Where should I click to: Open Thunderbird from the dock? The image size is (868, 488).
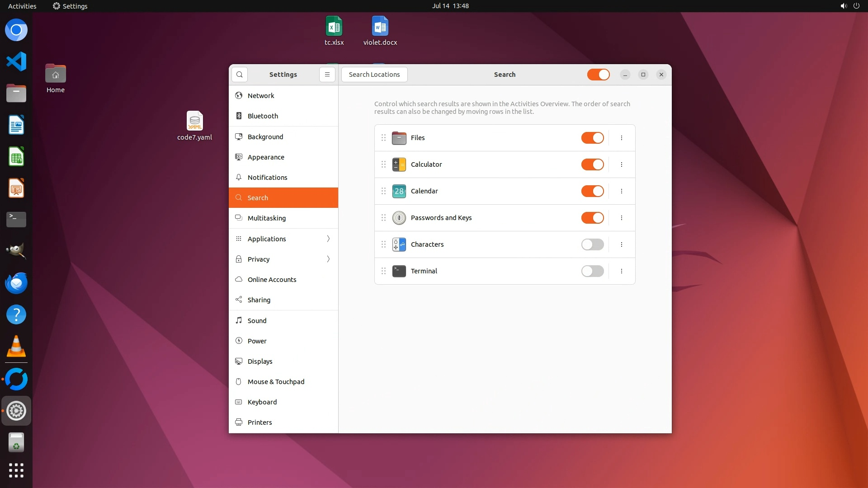(x=16, y=283)
